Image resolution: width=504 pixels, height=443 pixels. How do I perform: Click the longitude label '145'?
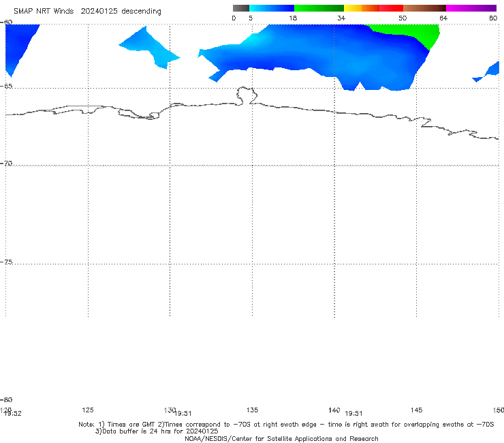[417, 410]
